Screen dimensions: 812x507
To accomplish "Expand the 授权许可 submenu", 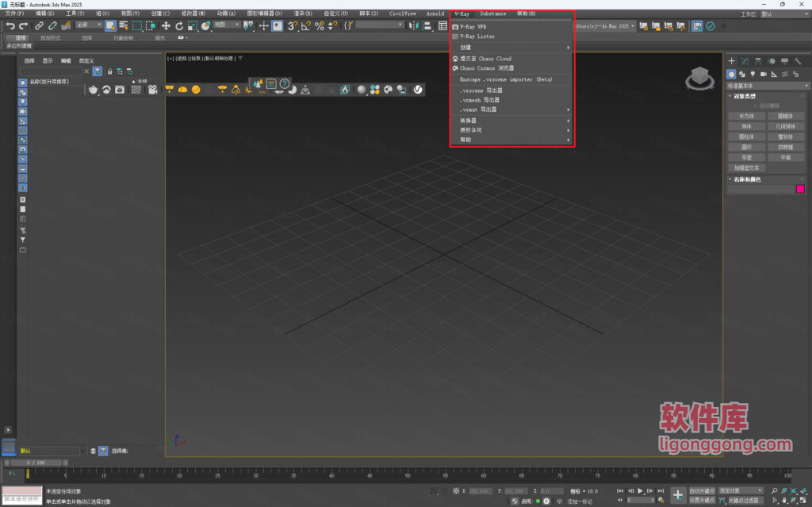I will click(x=511, y=130).
